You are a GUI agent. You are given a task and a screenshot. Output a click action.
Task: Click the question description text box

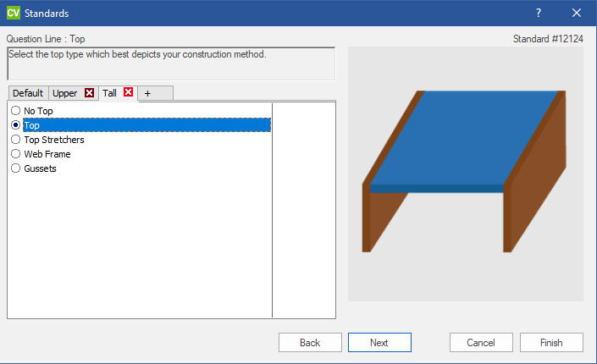coord(171,63)
